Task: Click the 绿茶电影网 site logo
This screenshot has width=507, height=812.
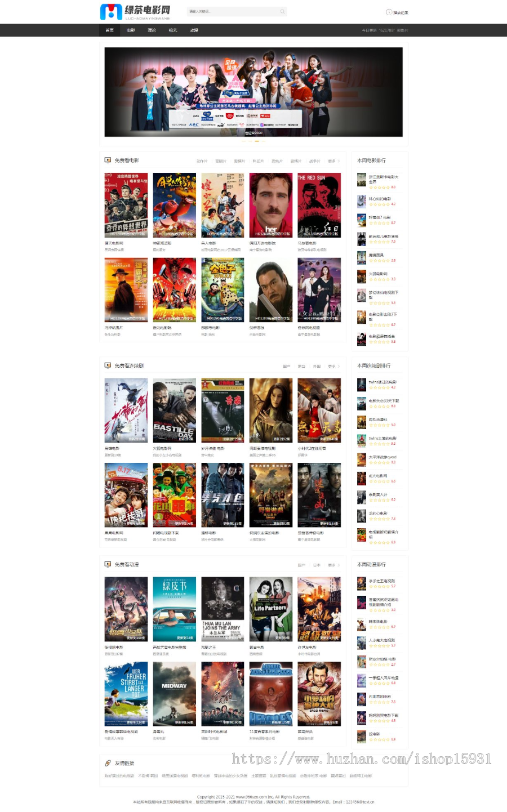Action: point(135,12)
